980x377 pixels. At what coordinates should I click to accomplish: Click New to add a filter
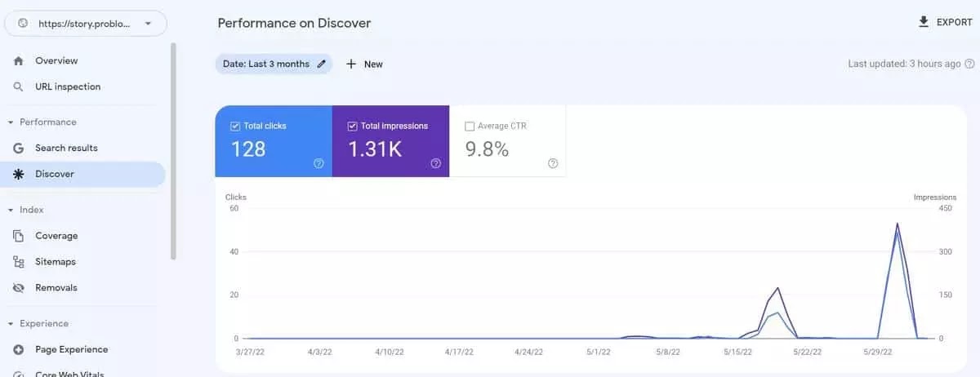point(373,64)
